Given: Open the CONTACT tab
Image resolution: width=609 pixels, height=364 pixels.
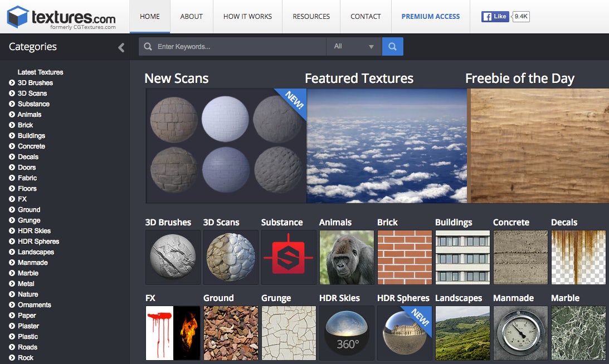Looking at the screenshot, I should tap(366, 16).
